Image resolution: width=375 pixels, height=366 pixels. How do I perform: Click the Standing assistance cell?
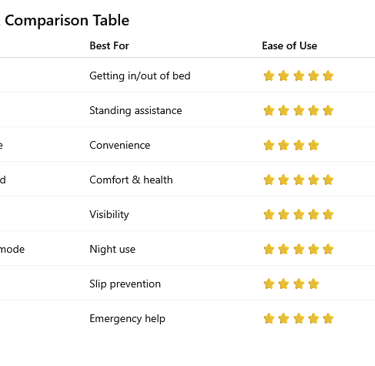(x=136, y=110)
